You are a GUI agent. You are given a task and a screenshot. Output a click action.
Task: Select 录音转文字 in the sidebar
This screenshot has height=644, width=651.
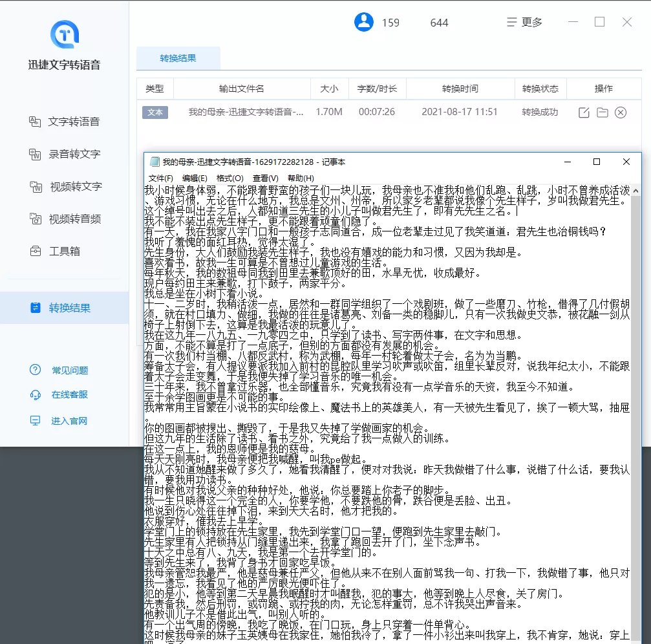[x=65, y=154]
